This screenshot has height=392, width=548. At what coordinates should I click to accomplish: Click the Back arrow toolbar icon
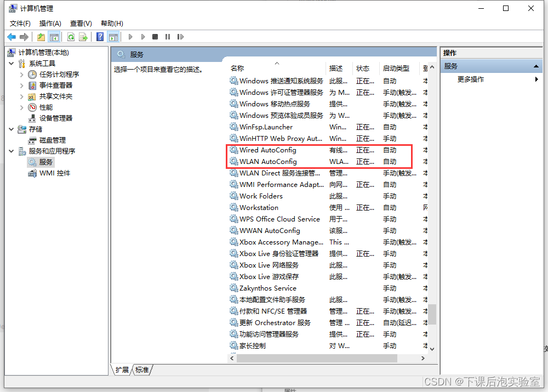12,37
